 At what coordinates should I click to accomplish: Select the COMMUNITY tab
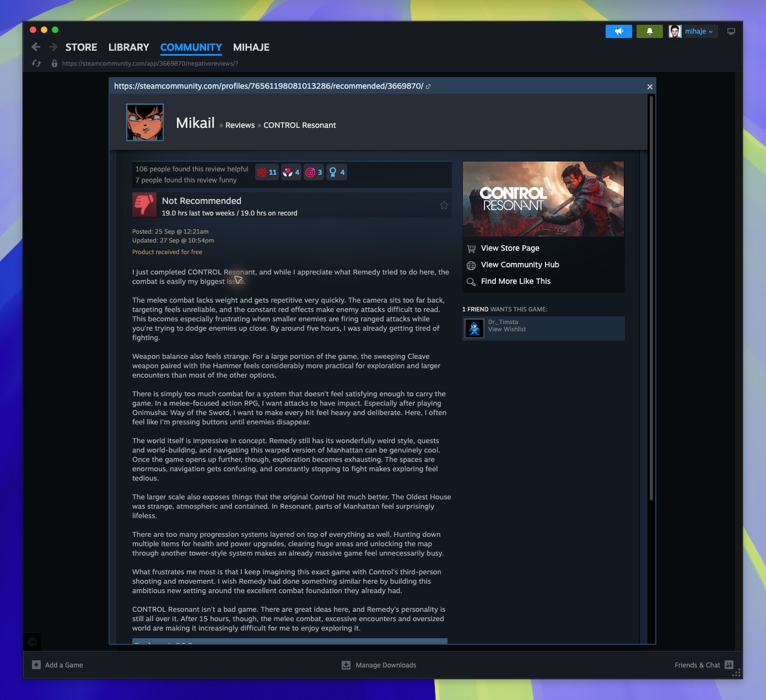pyautogui.click(x=191, y=47)
